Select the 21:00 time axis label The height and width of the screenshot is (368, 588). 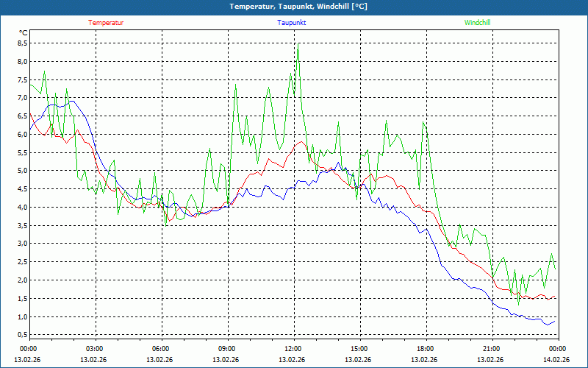[491, 349]
